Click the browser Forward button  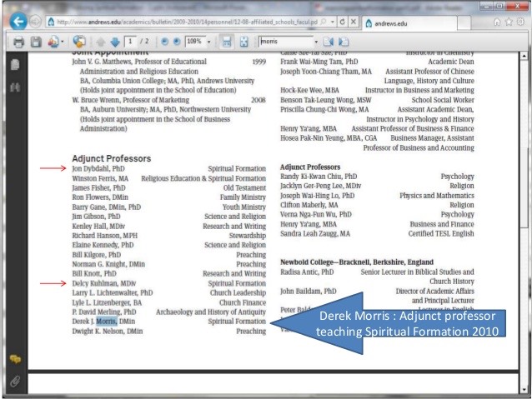35,22
